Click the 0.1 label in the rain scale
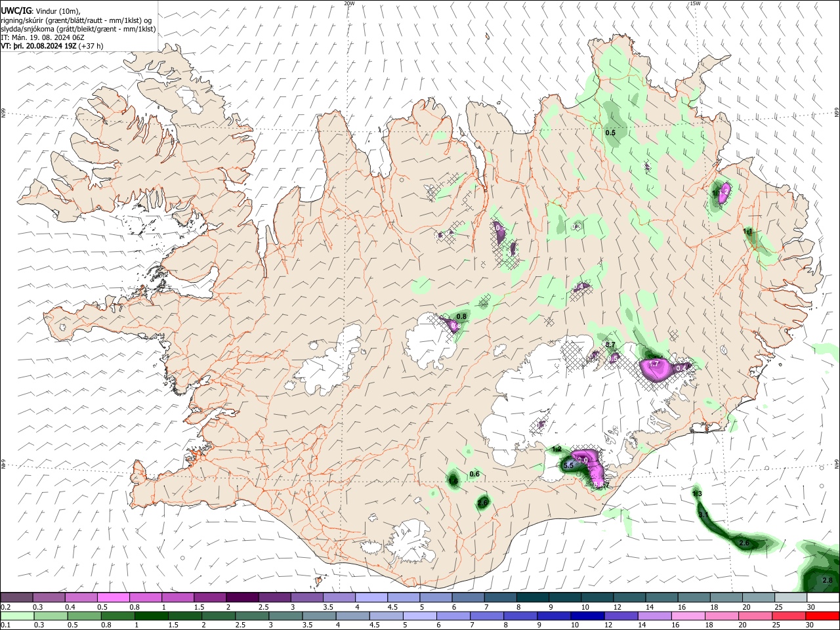The image size is (840, 630). pyautogui.click(x=5, y=625)
